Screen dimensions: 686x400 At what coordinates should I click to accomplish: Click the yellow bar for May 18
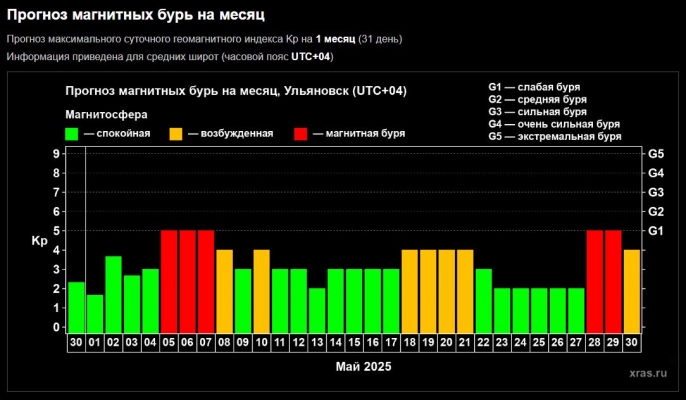pyautogui.click(x=410, y=290)
